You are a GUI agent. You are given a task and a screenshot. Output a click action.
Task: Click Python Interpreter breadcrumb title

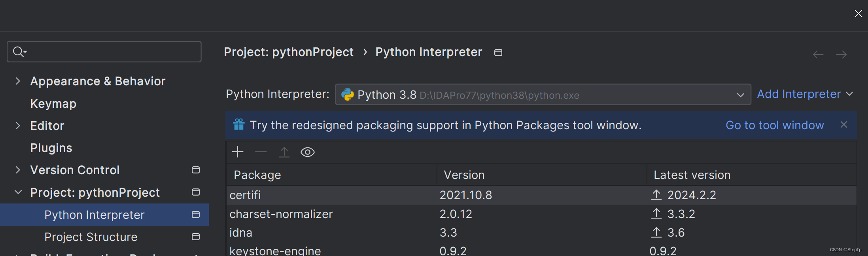pyautogui.click(x=429, y=52)
